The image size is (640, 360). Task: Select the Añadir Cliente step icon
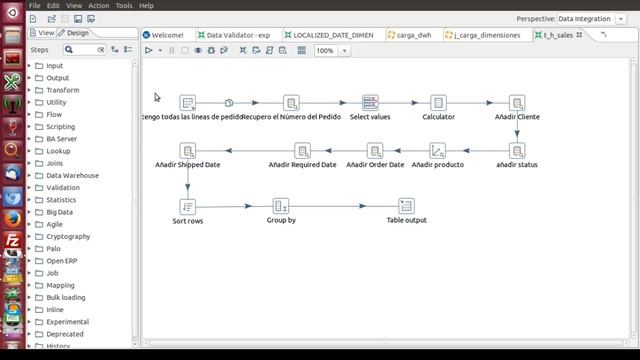[517, 103]
